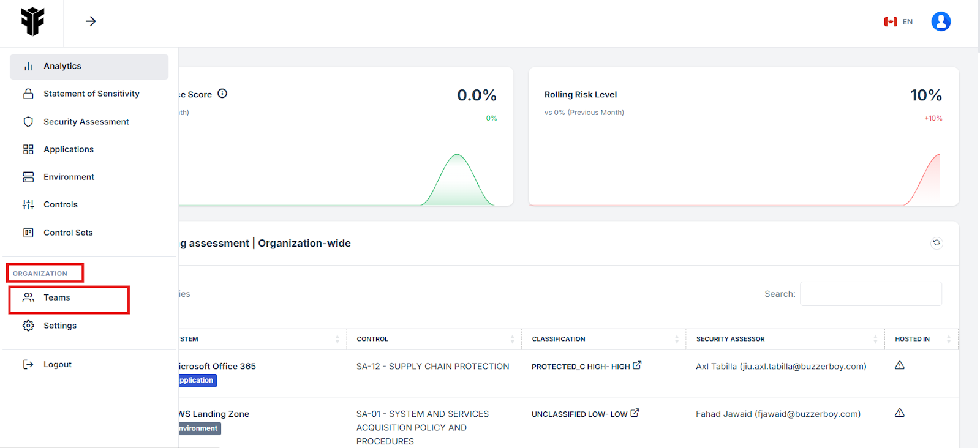Open the user profile avatar menu

[940, 21]
